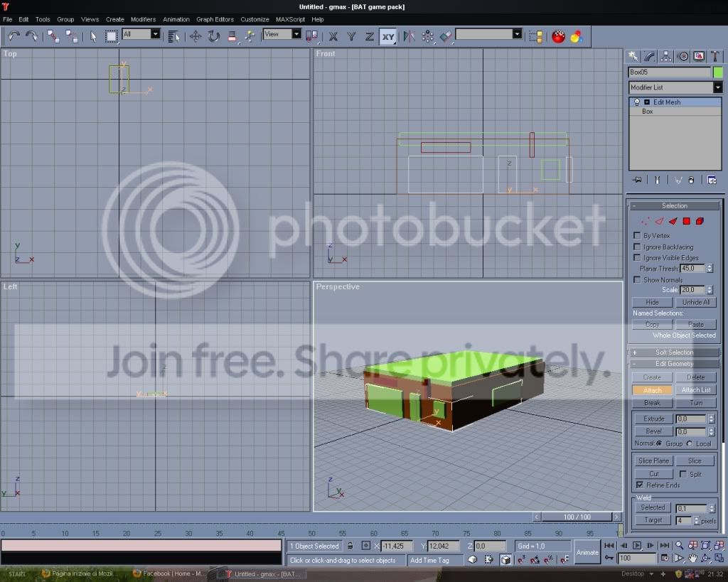The height and width of the screenshot is (582, 728).
Task: Open the Utilities hammer panel tab
Action: pos(715,56)
